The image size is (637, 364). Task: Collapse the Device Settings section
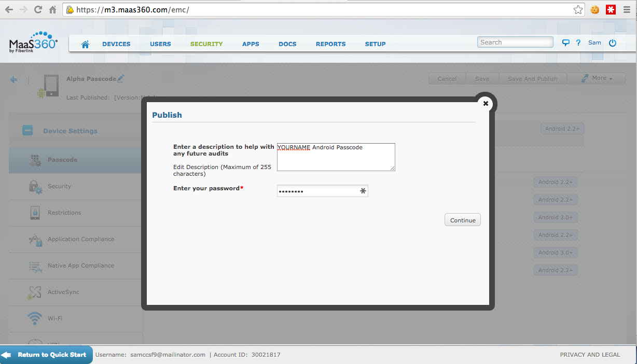coord(27,131)
